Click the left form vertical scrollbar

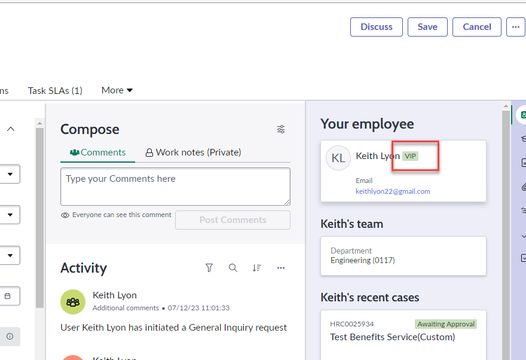(x=39, y=218)
